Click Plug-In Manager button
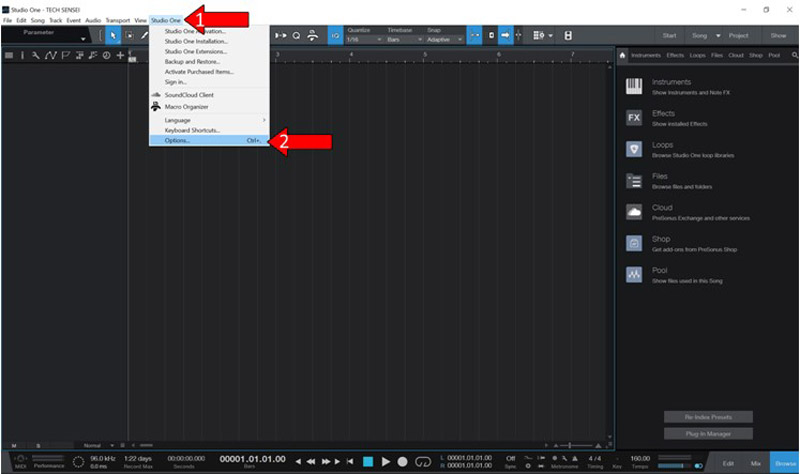 [x=708, y=434]
